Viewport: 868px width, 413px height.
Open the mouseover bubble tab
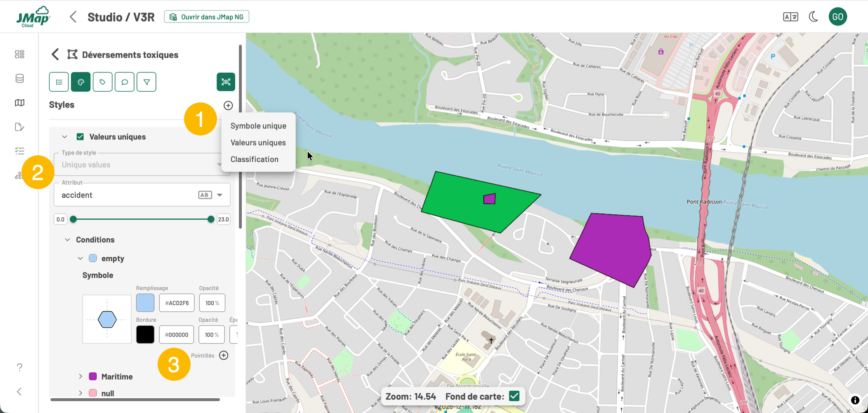pyautogui.click(x=125, y=82)
